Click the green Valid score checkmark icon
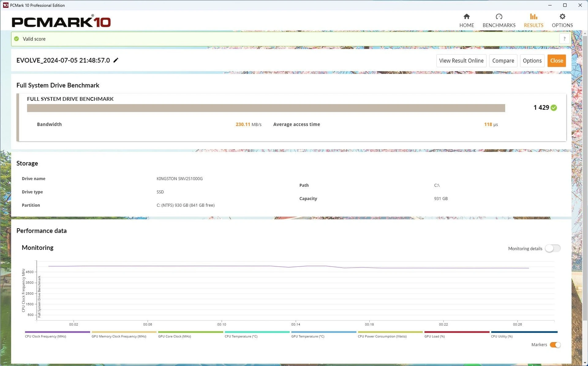The width and height of the screenshot is (588, 366). pos(17,39)
